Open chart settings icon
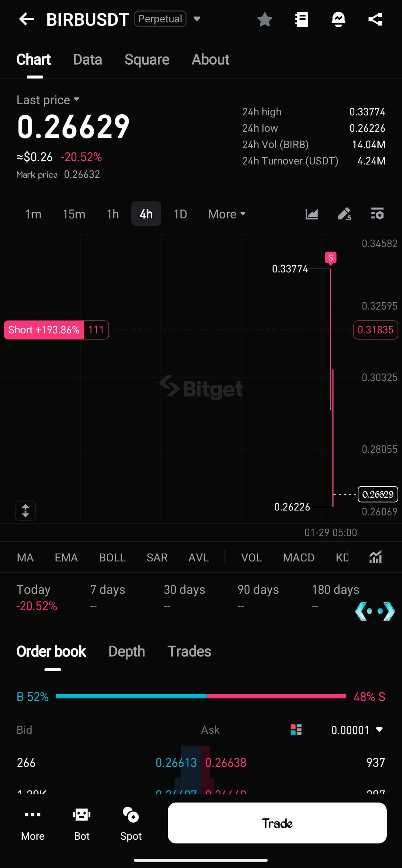Screen dimensions: 402x868 pyautogui.click(x=377, y=214)
